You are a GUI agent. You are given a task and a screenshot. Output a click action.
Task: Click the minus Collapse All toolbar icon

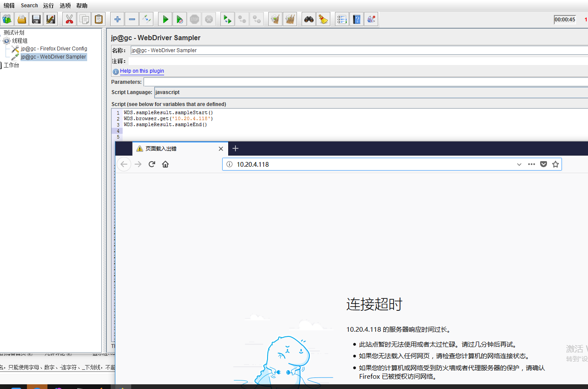point(132,19)
